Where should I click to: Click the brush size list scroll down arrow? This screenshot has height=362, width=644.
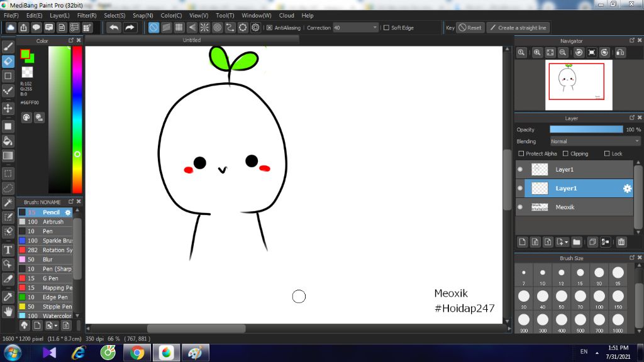pos(639,331)
